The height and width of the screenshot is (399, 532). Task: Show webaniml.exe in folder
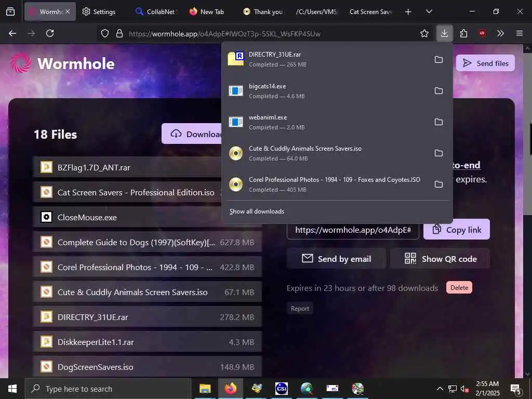coord(438,122)
